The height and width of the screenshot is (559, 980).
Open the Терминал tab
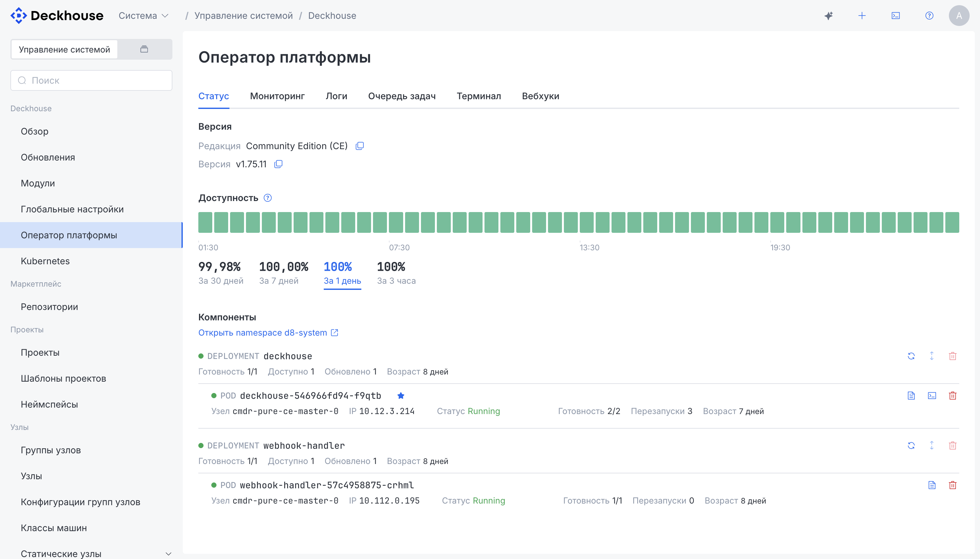click(478, 96)
